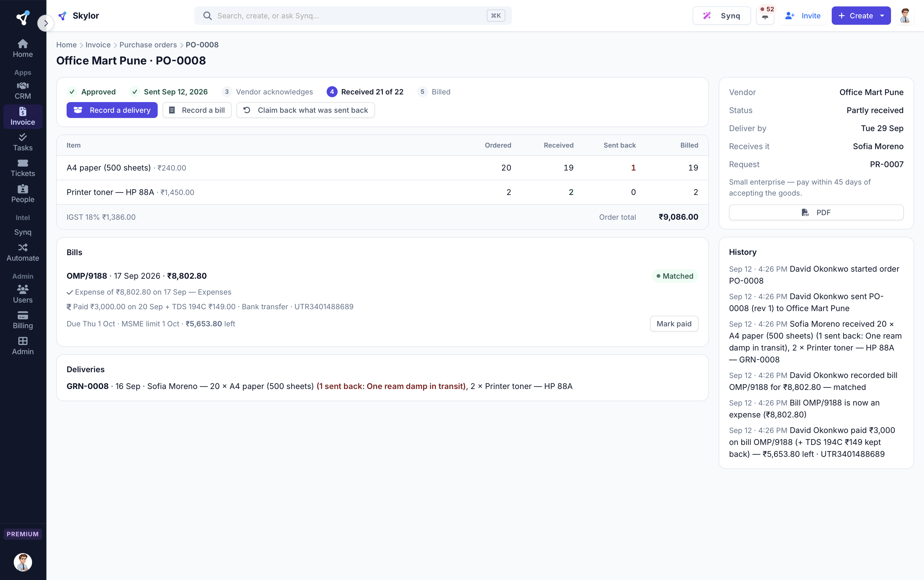Viewport: 924px width, 580px height.
Task: Go to the Invoice breadcrumb
Action: [98, 45]
